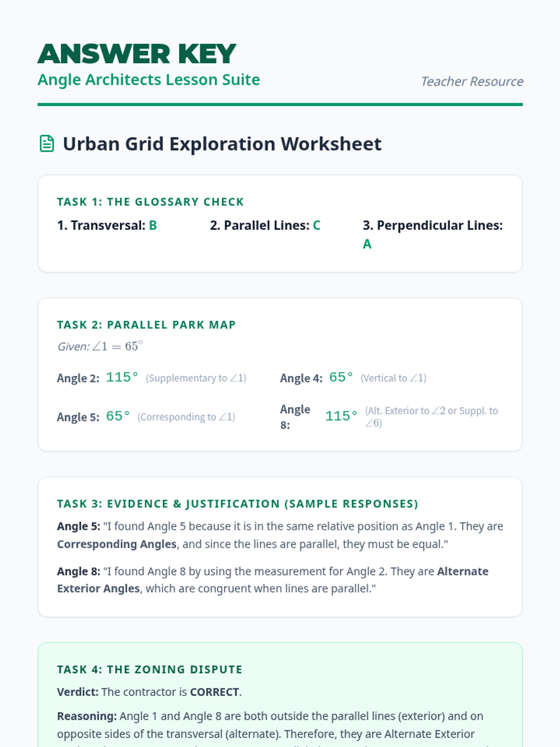Select the Task 4: The Zoning Dispute header

click(x=149, y=669)
